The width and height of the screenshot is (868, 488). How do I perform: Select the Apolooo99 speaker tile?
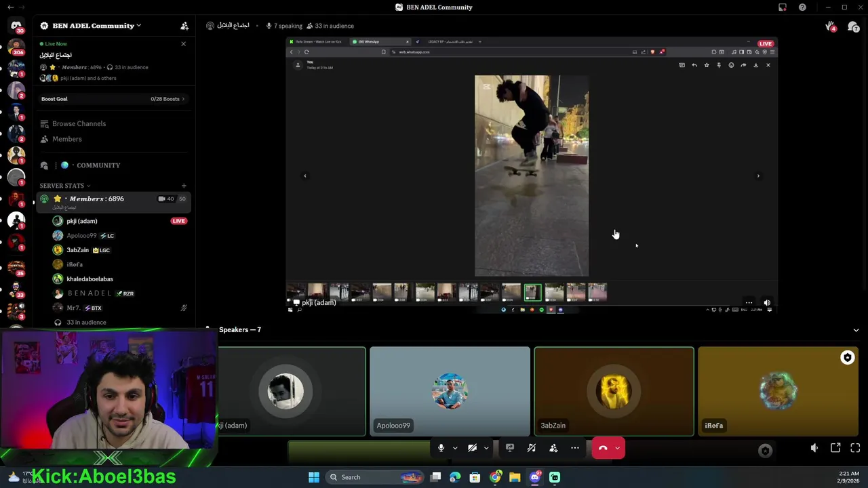(x=450, y=391)
